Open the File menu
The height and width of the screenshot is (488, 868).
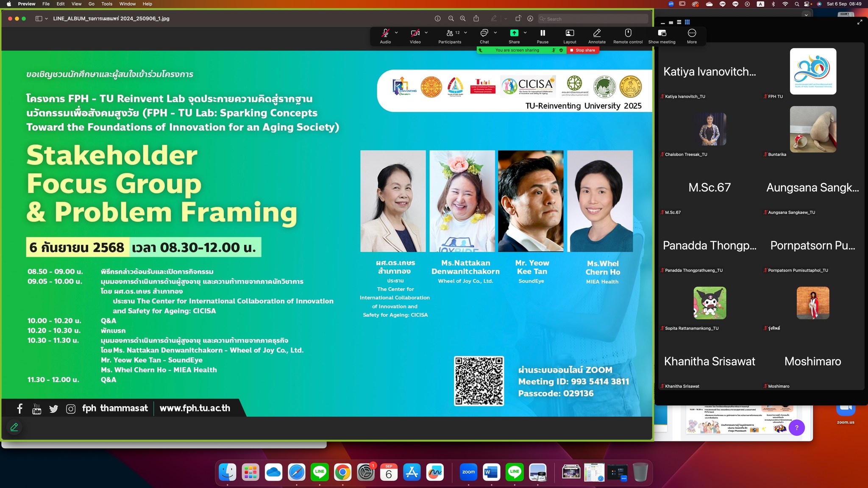tap(46, 4)
